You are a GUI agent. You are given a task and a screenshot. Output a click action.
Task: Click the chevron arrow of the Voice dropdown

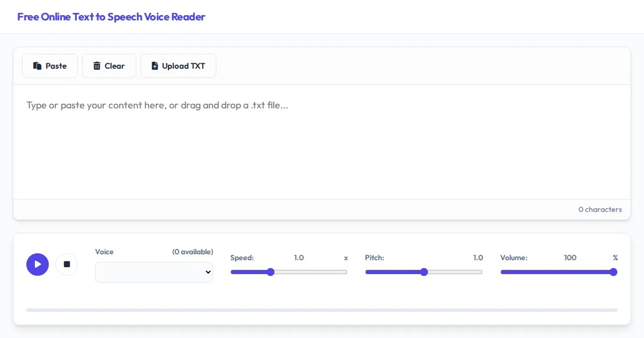coord(208,273)
